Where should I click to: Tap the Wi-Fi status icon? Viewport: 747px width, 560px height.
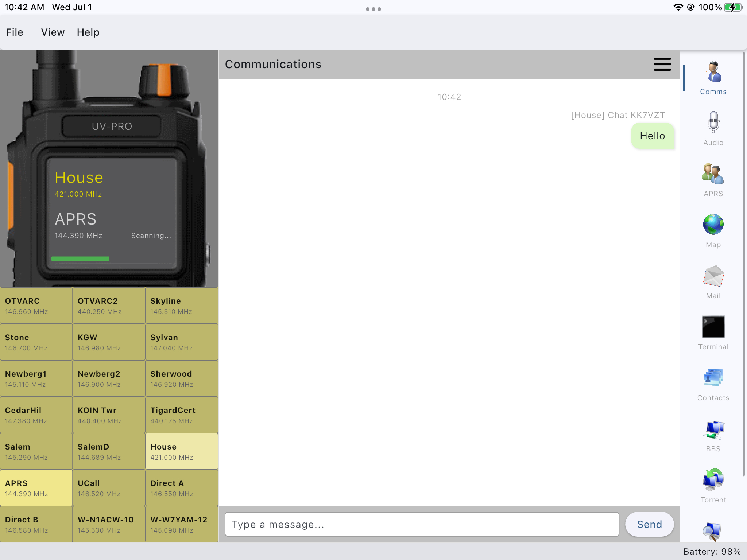click(x=678, y=7)
